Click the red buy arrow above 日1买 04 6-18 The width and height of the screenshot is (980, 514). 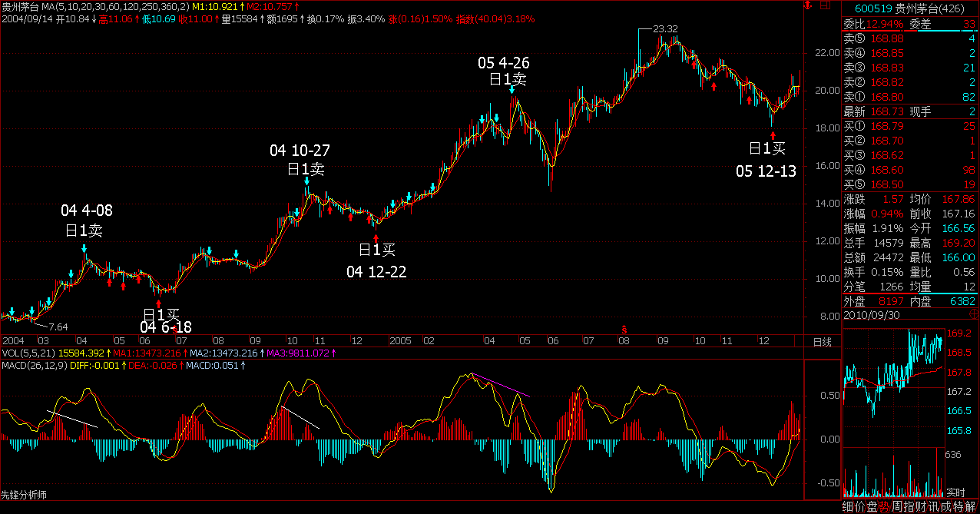pyautogui.click(x=160, y=302)
